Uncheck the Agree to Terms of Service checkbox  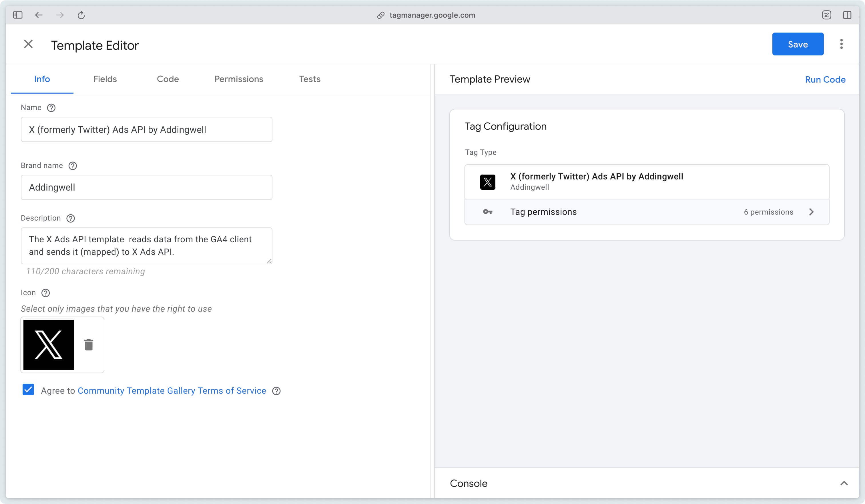(28, 390)
